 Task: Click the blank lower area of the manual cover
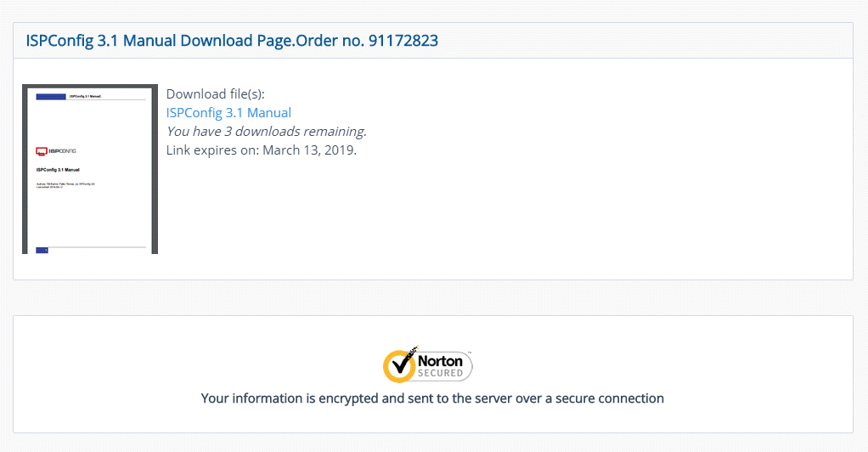point(89,217)
